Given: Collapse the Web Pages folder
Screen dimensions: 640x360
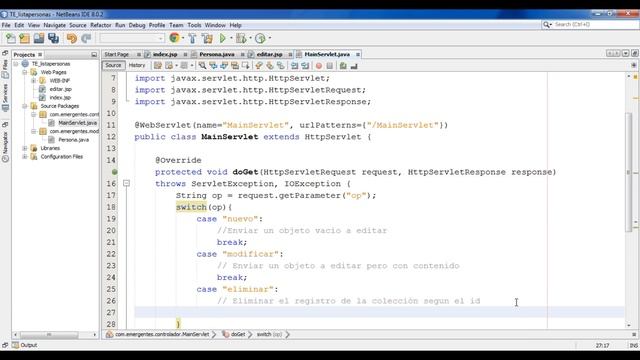Looking at the screenshot, I should [x=24, y=72].
